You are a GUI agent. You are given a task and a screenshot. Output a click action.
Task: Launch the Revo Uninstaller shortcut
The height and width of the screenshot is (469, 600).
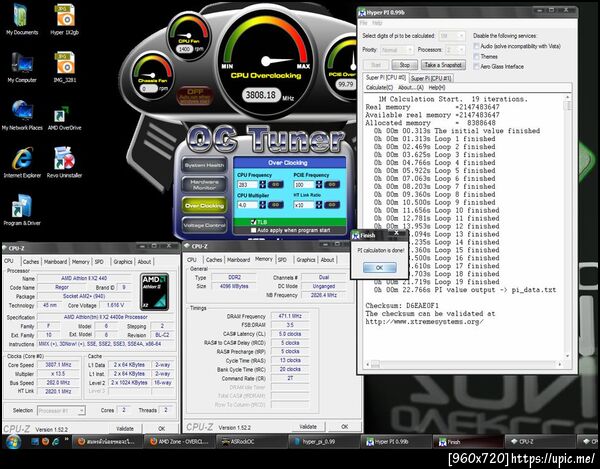click(64, 163)
